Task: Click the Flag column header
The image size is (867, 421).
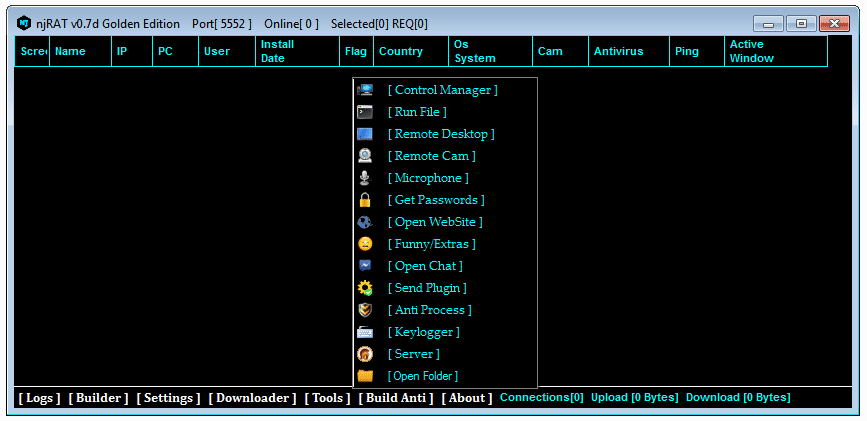Action: tap(357, 51)
